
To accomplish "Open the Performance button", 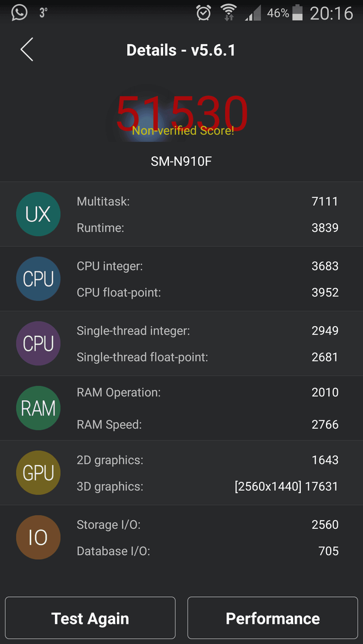I will (x=273, y=618).
